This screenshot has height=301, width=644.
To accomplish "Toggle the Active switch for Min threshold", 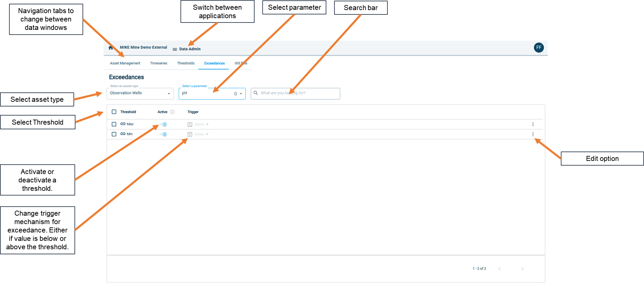I will (x=163, y=134).
